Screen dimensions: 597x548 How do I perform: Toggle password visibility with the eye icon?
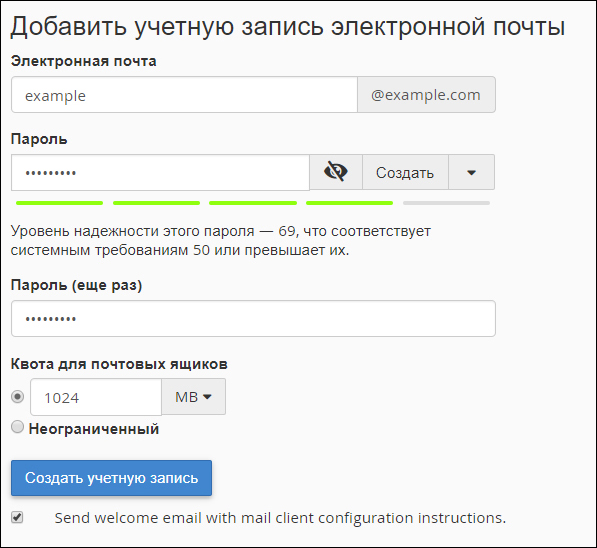click(336, 172)
